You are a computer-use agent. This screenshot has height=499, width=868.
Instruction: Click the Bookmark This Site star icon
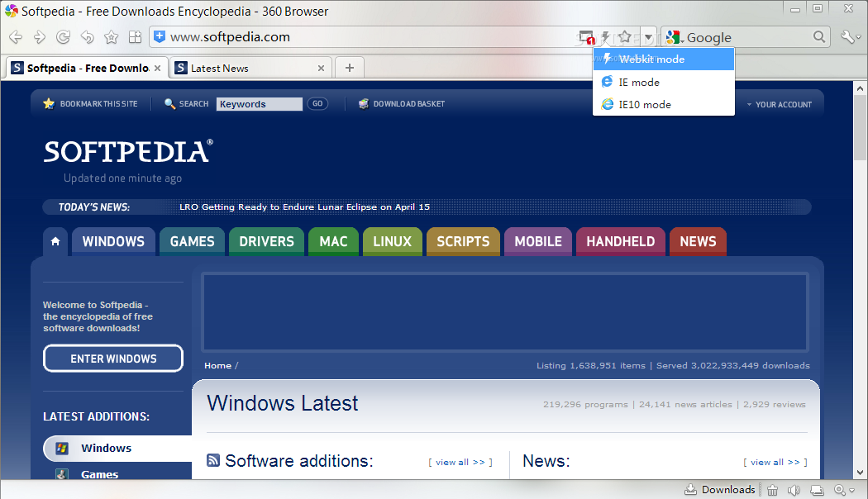pos(49,103)
